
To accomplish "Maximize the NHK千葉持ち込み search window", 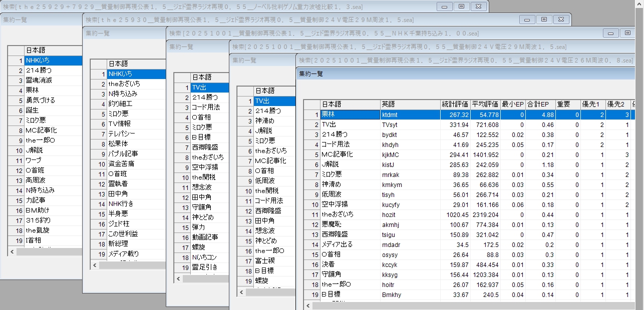I will tap(627, 33).
